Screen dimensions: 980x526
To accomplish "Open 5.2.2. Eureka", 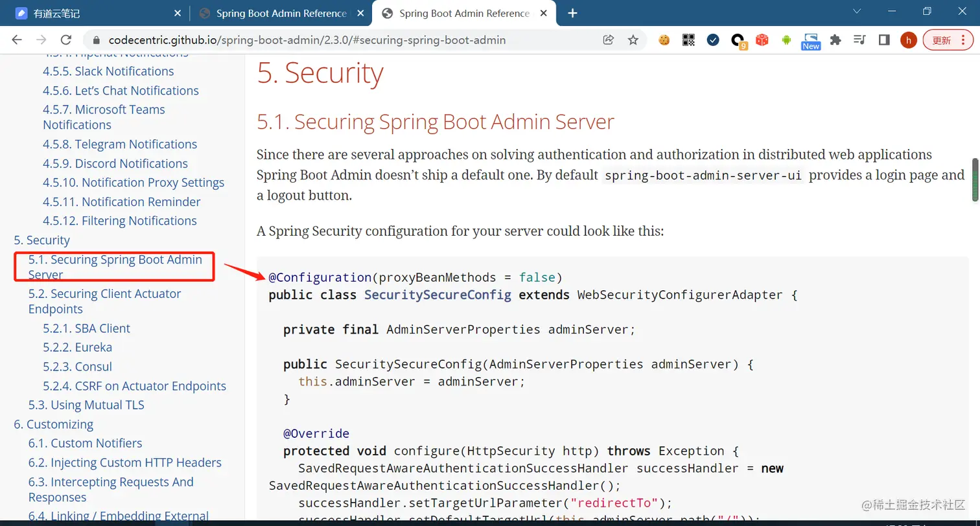I will click(x=77, y=347).
